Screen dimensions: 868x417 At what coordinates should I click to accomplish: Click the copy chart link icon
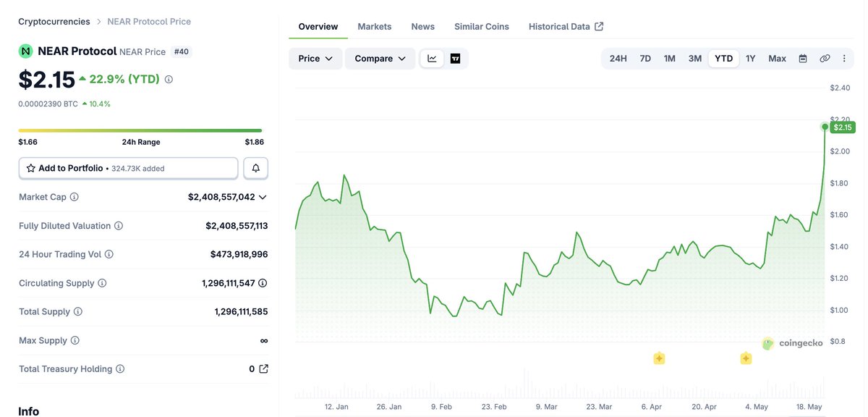click(825, 59)
